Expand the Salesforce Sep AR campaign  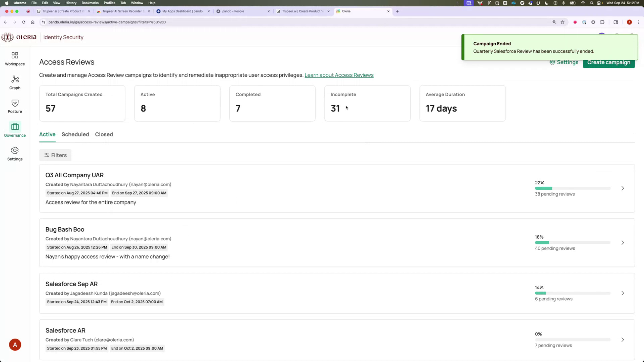(623, 293)
